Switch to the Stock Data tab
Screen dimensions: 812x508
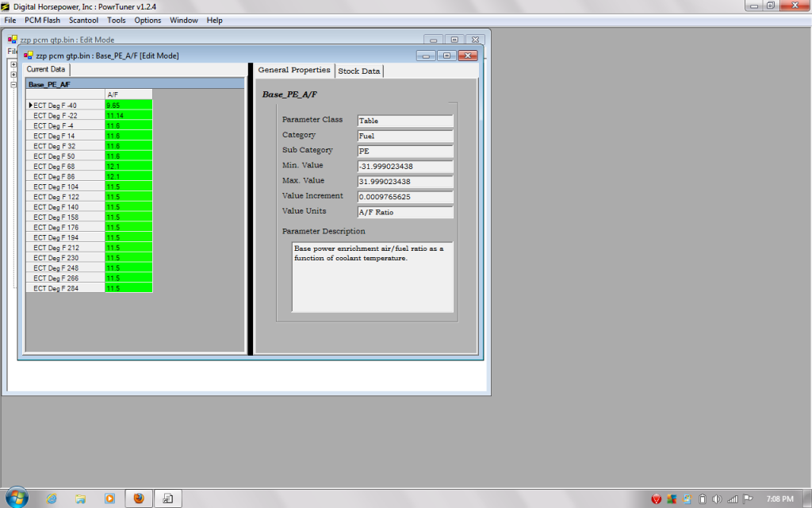click(x=359, y=71)
